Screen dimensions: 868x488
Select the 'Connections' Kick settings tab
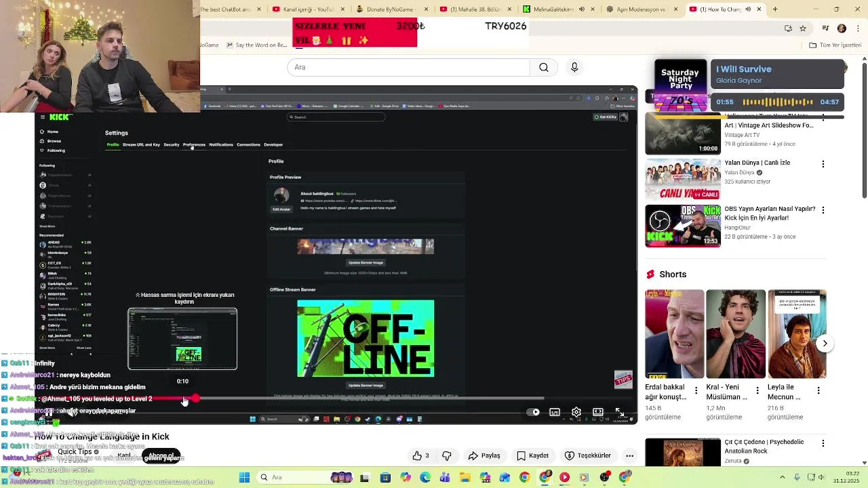pyautogui.click(x=248, y=144)
